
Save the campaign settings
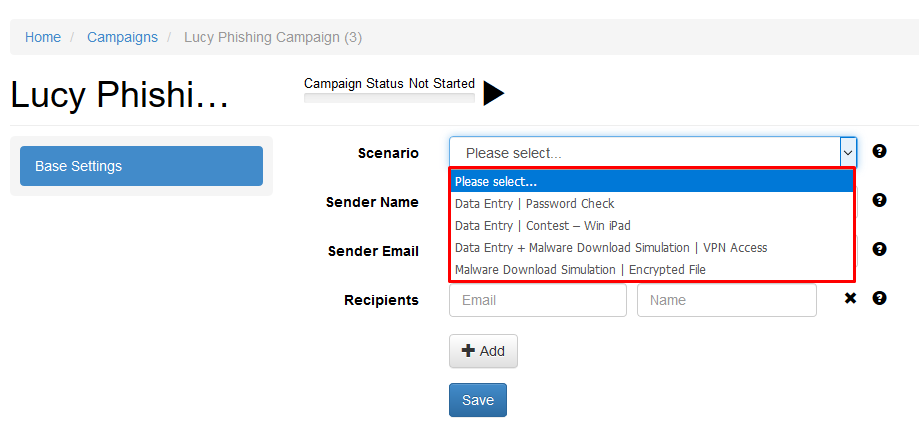click(478, 400)
